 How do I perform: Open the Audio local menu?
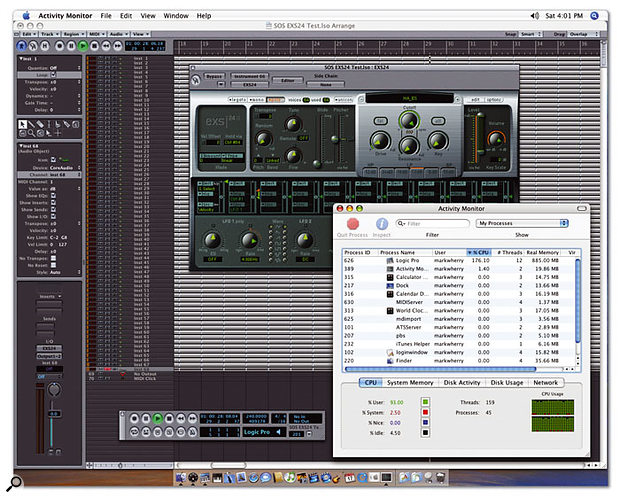point(118,34)
